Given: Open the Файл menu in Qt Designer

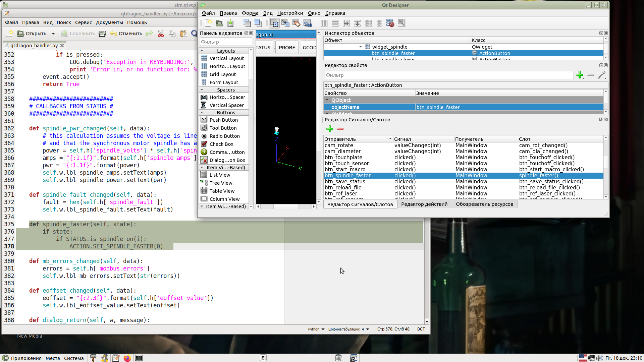Looking at the screenshot, I should (208, 13).
